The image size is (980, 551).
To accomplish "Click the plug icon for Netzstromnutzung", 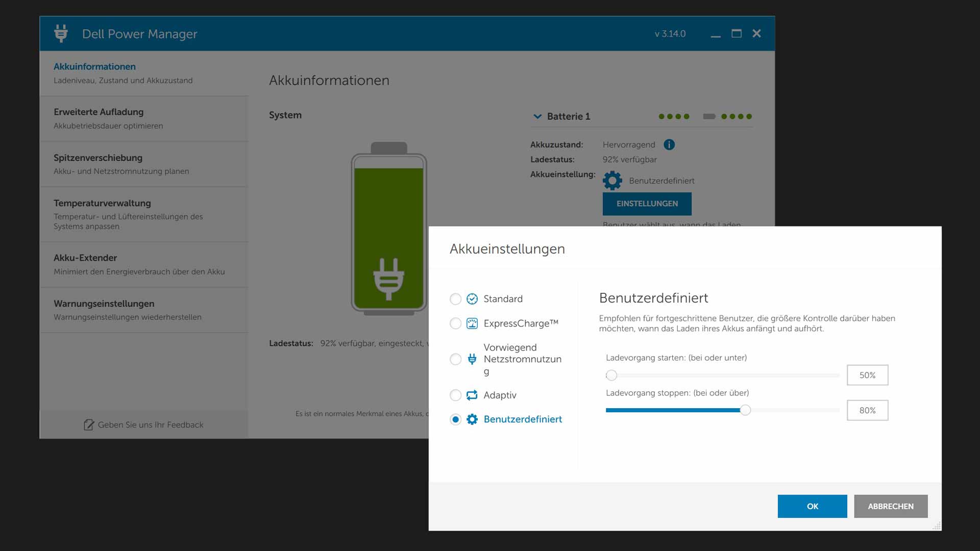I will coord(472,359).
